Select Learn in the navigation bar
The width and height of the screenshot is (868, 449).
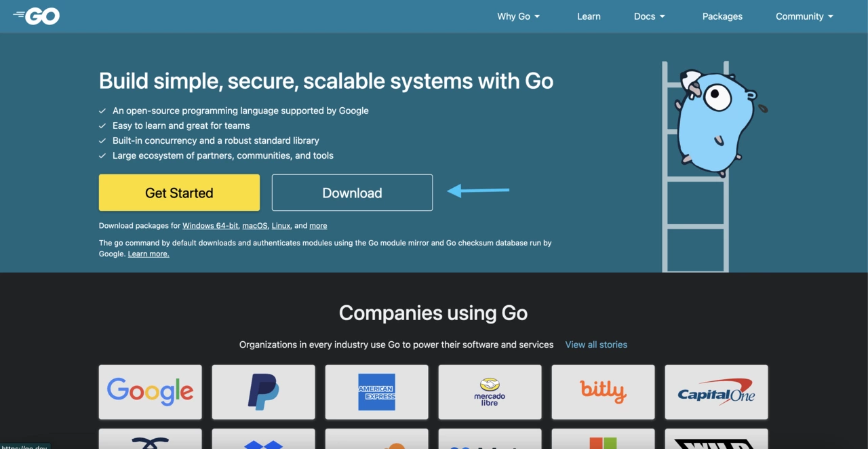pyautogui.click(x=589, y=16)
